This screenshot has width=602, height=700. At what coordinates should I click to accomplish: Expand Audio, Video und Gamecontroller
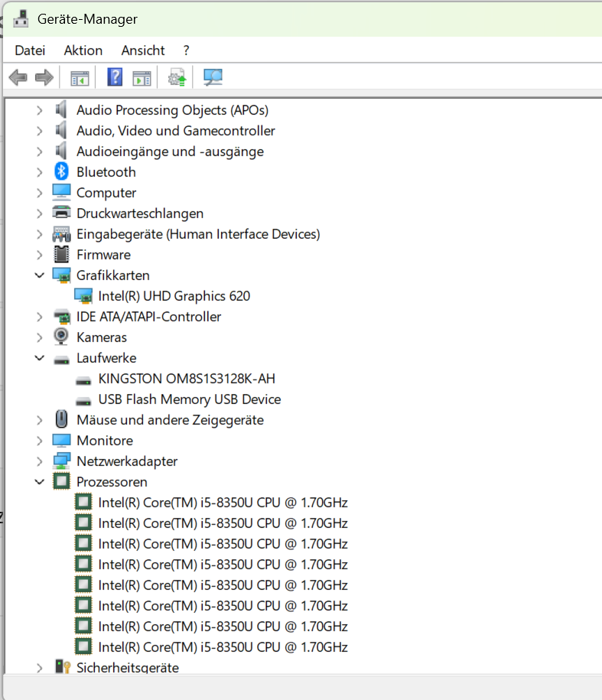pos(39,131)
